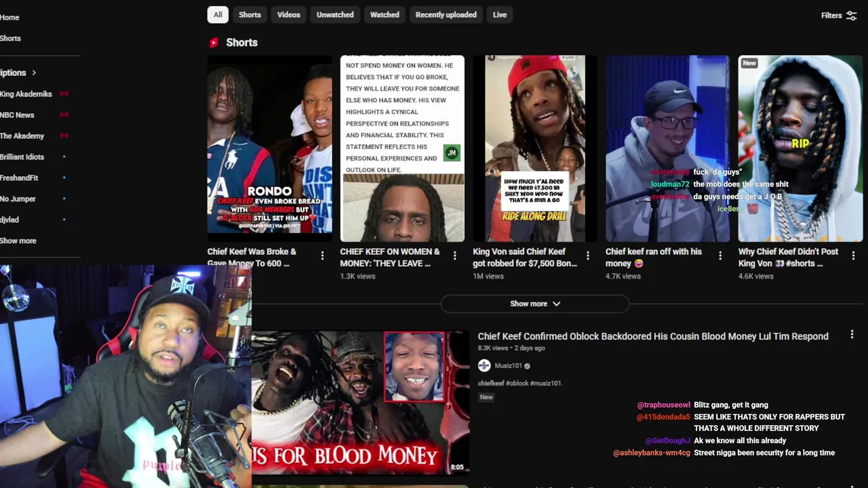868x488 pixels.
Task: Open the Filters settings icon
Action: [x=852, y=16]
